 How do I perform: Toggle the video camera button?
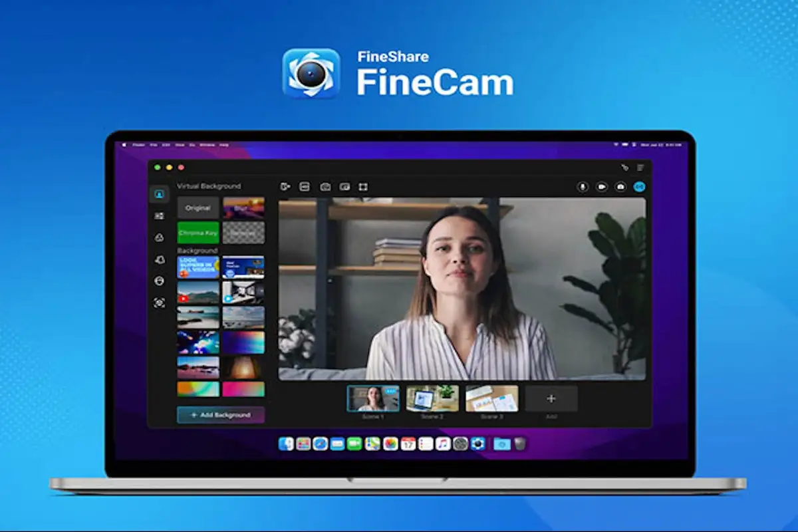(x=601, y=187)
